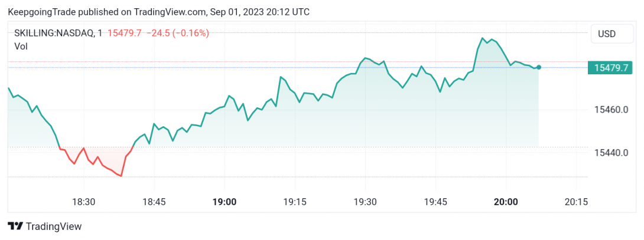Click the red price segment below baseline
Image resolution: width=644 pixels, height=240 pixels.
coord(96,162)
